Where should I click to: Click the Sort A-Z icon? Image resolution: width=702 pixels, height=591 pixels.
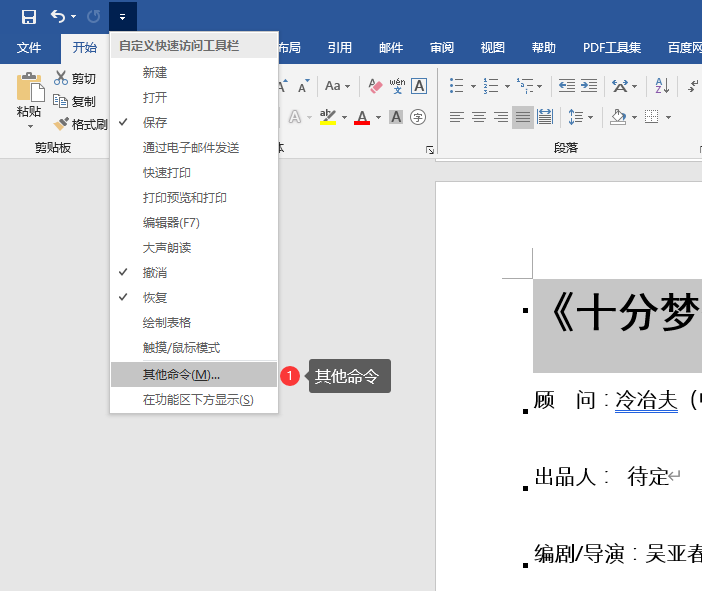(x=662, y=85)
